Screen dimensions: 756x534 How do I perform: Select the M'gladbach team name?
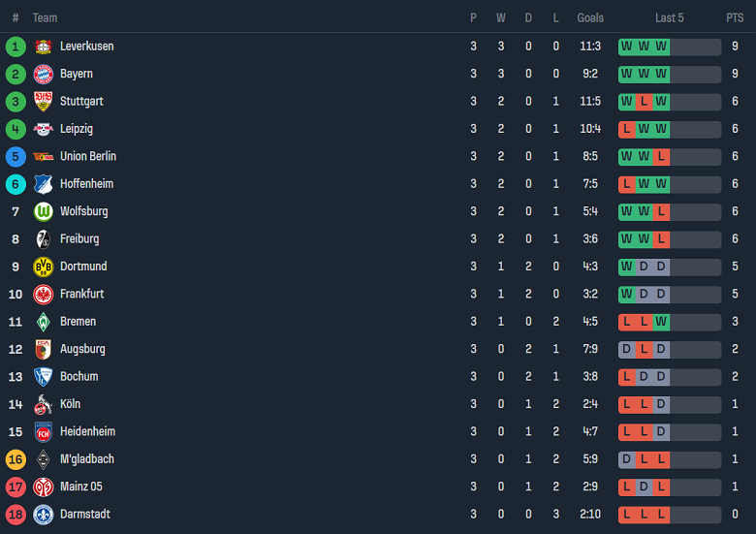click(x=87, y=459)
